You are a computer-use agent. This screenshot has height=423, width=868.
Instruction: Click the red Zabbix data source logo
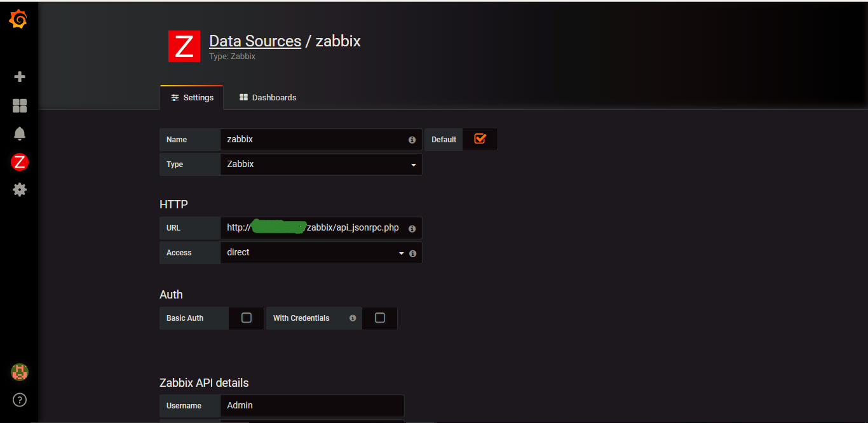pyautogui.click(x=184, y=46)
